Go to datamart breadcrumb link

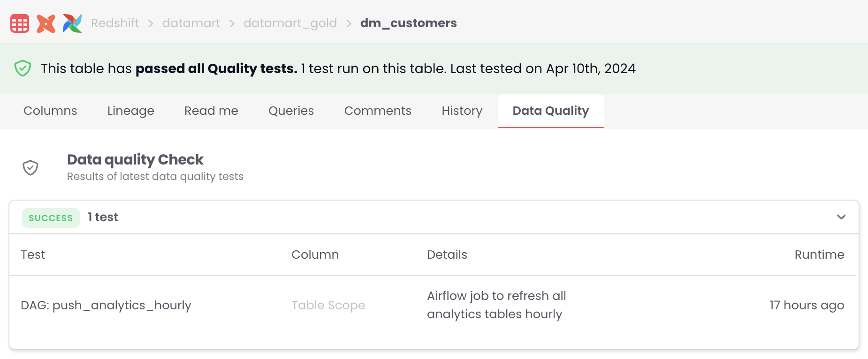coord(191,23)
